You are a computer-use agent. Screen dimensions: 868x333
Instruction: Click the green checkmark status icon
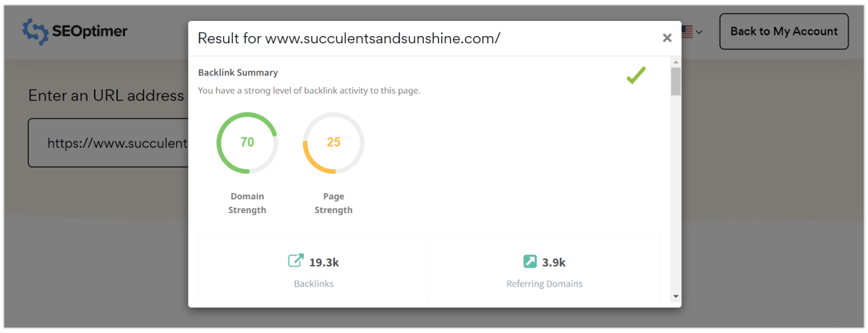tap(636, 75)
